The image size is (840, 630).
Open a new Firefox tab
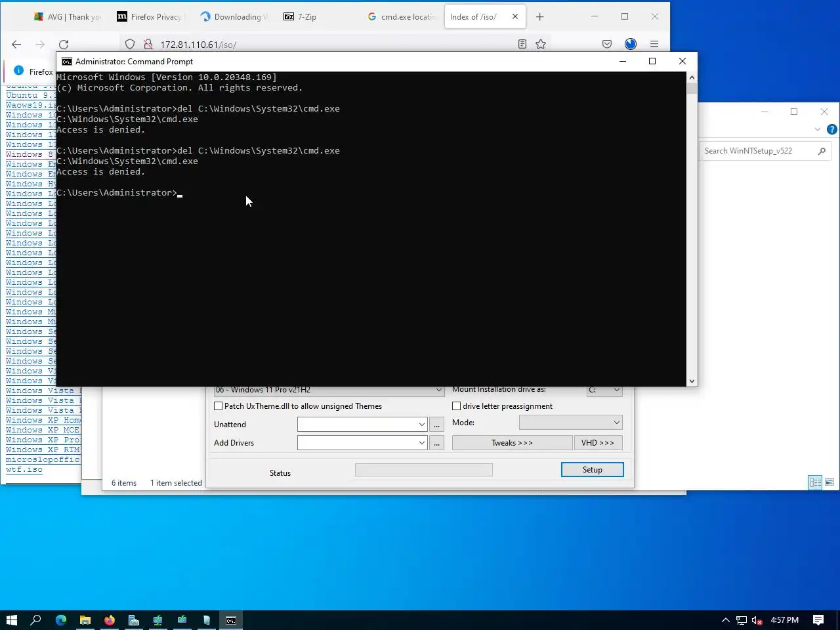click(x=540, y=17)
